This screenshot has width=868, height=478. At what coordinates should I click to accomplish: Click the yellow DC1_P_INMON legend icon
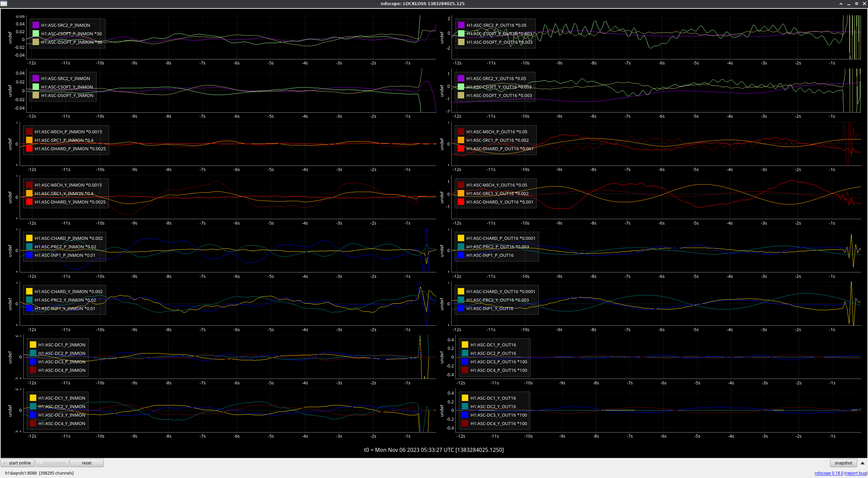(33, 345)
